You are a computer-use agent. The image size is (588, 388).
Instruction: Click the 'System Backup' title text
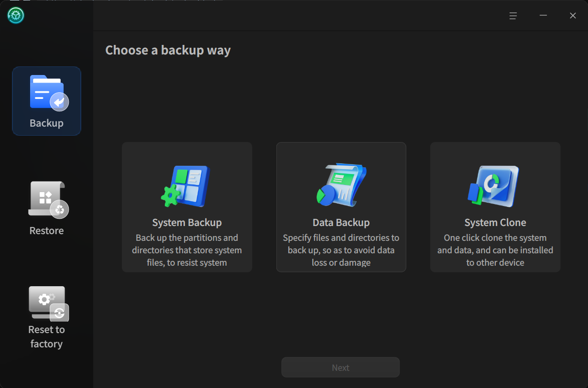click(187, 223)
